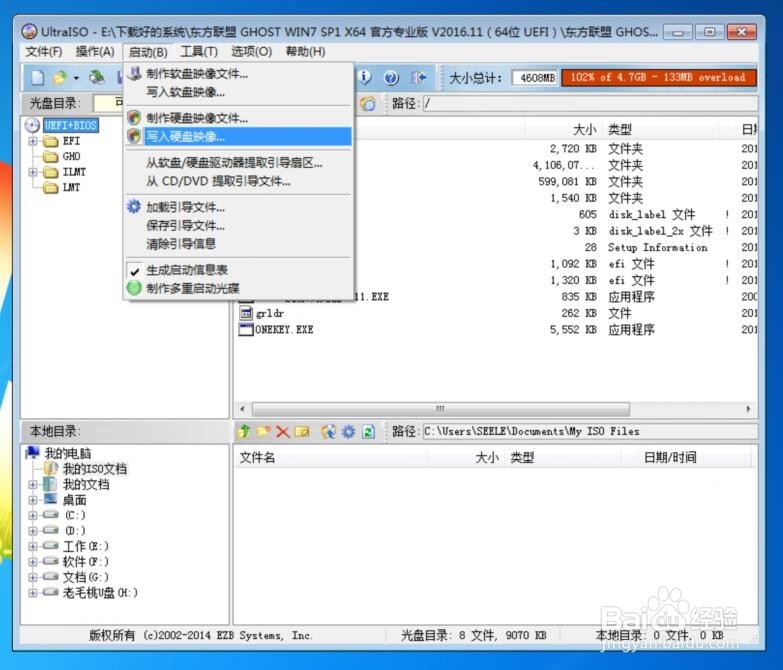Expand the (C:) drive node
Image resolution: width=783 pixels, height=670 pixels.
(x=33, y=516)
